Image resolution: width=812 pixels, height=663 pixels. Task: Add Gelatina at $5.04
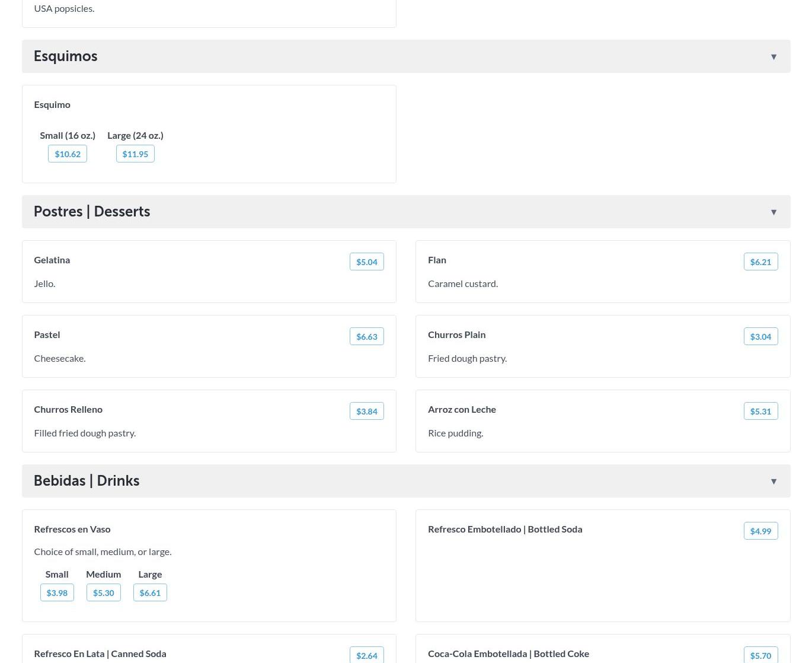(366, 262)
